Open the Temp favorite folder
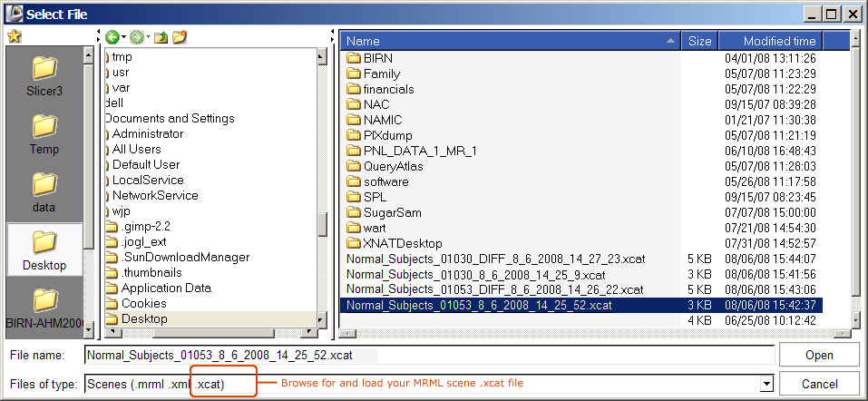 [44, 134]
